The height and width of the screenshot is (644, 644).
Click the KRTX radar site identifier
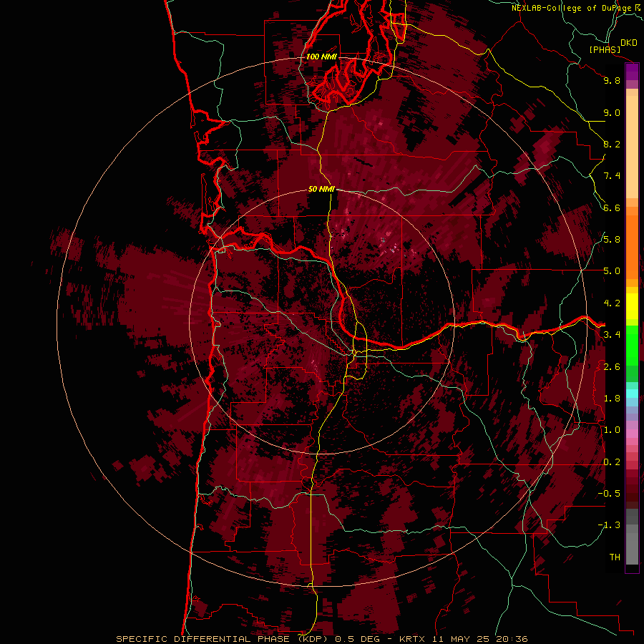pos(413,639)
